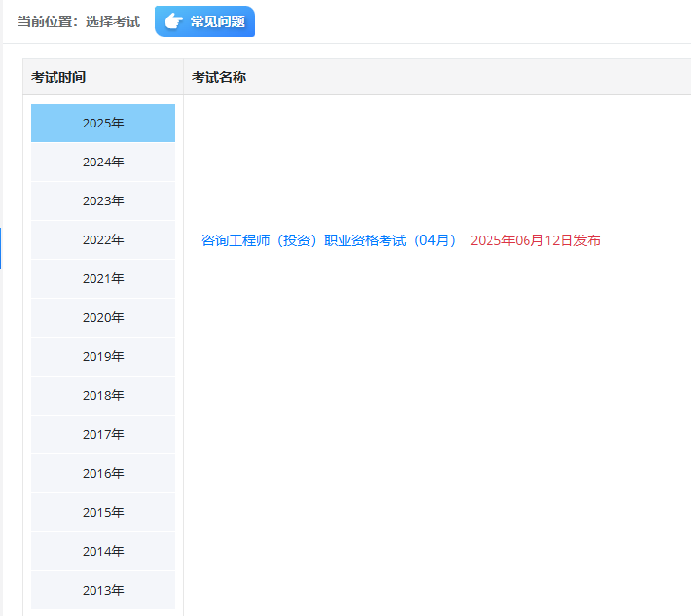691x616 pixels.
Task: Click the 当前位置：选择考试 breadcrumb text
Action: click(79, 21)
